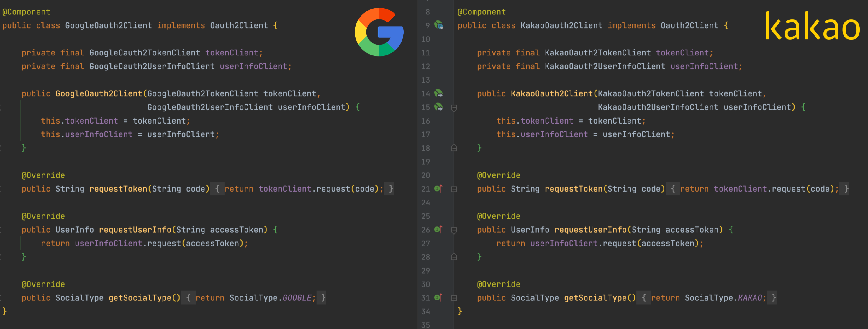
Task: Click the autowired dependency icon at line 15
Action: 438,107
